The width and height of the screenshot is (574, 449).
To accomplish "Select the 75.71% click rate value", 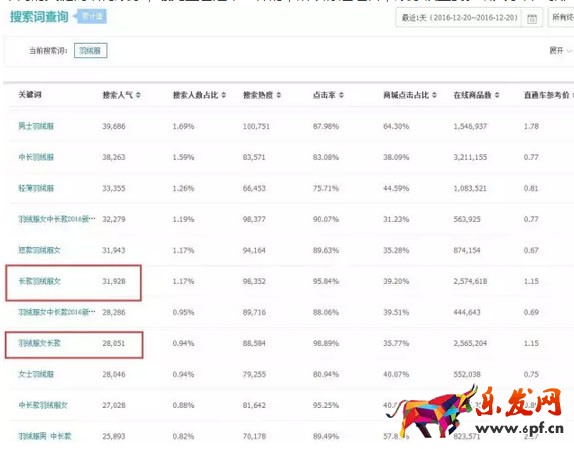I will [326, 188].
